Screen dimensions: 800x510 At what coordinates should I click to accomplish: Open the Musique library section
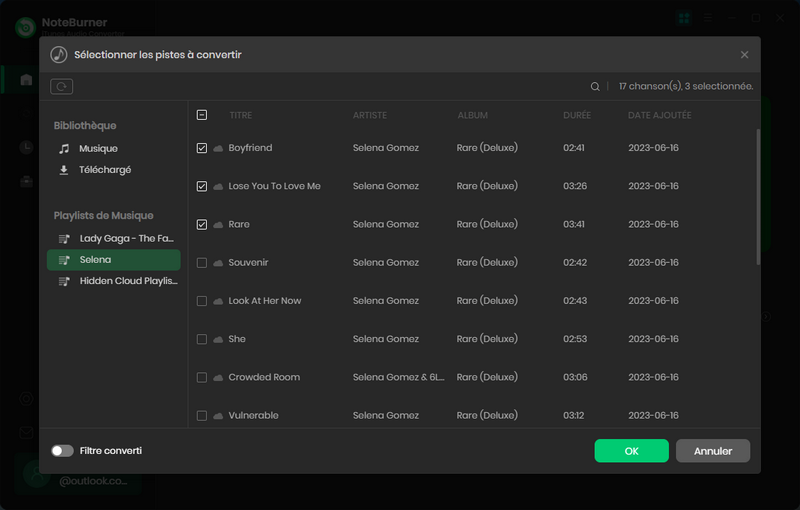(113, 148)
